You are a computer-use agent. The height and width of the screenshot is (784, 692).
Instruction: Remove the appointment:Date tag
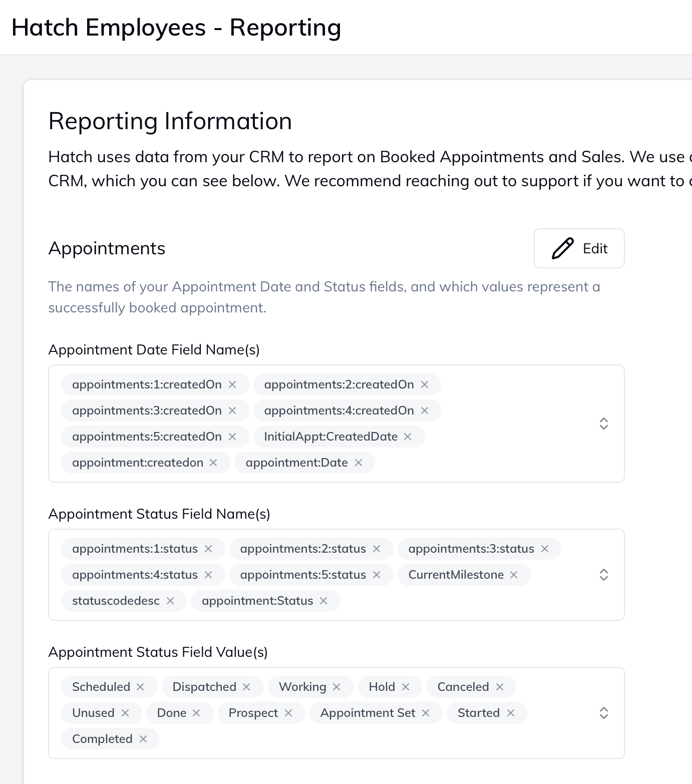tap(359, 463)
